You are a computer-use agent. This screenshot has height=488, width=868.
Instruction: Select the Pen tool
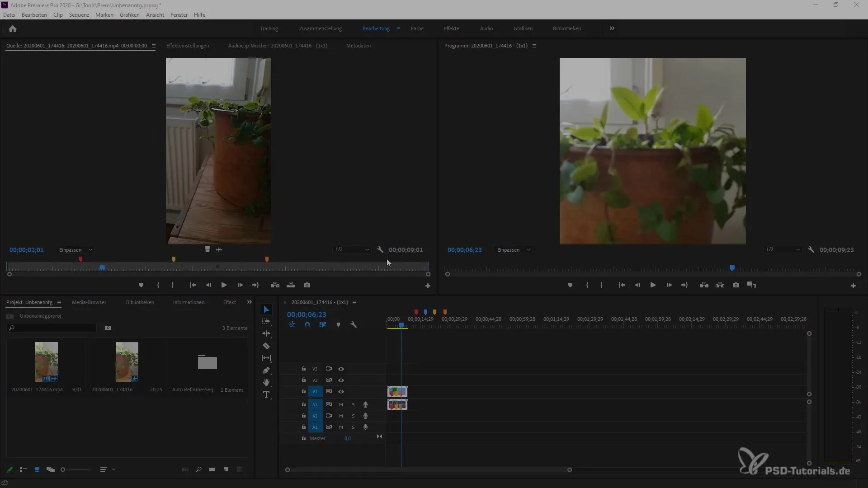[x=266, y=371]
